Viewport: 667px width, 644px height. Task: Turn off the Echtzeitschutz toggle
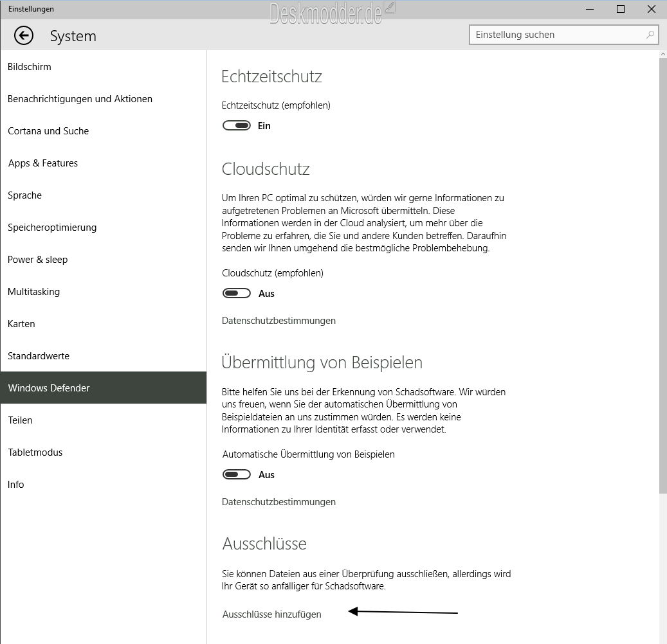coord(237,125)
